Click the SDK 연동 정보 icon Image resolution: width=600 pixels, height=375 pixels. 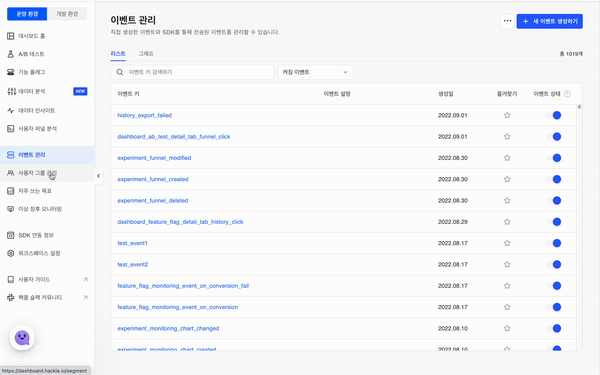tap(11, 235)
